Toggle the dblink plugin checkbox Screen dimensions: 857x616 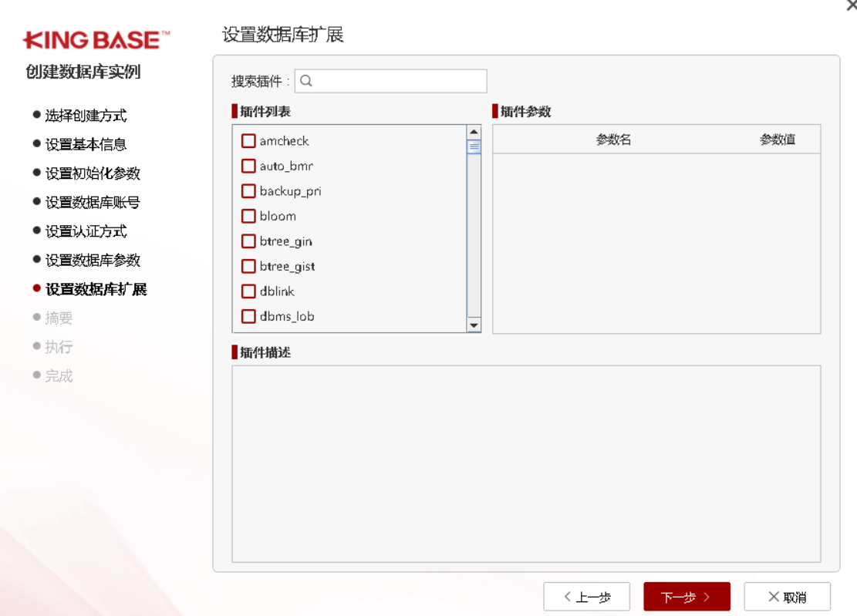[x=248, y=291]
